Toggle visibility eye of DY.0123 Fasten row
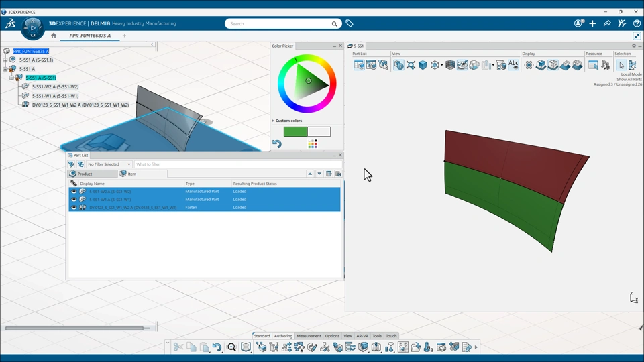This screenshot has height=362, width=644. pos(74,208)
